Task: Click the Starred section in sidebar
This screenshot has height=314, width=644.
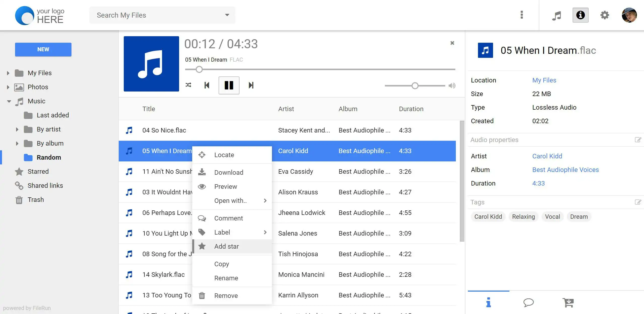Action: pos(38,171)
